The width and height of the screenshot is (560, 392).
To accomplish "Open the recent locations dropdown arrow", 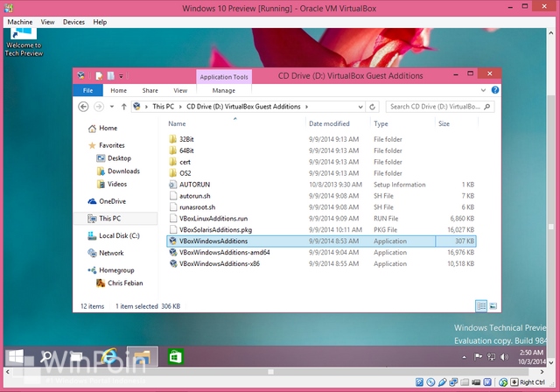I will pyautogui.click(x=112, y=107).
